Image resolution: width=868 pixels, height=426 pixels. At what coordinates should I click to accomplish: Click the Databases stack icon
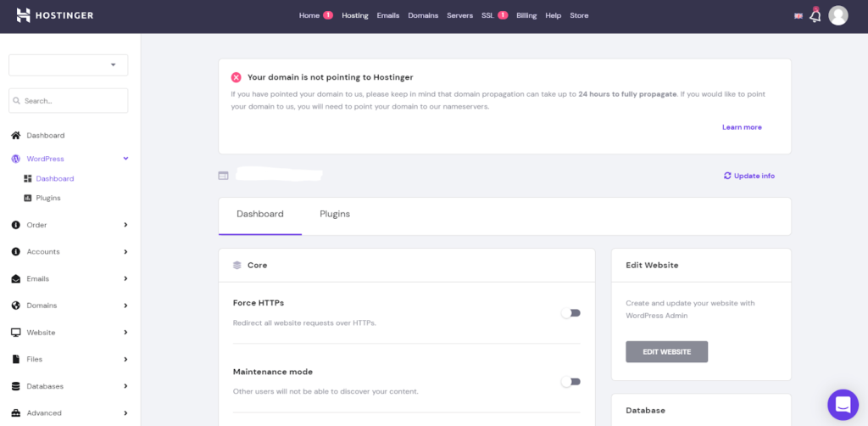[16, 386]
